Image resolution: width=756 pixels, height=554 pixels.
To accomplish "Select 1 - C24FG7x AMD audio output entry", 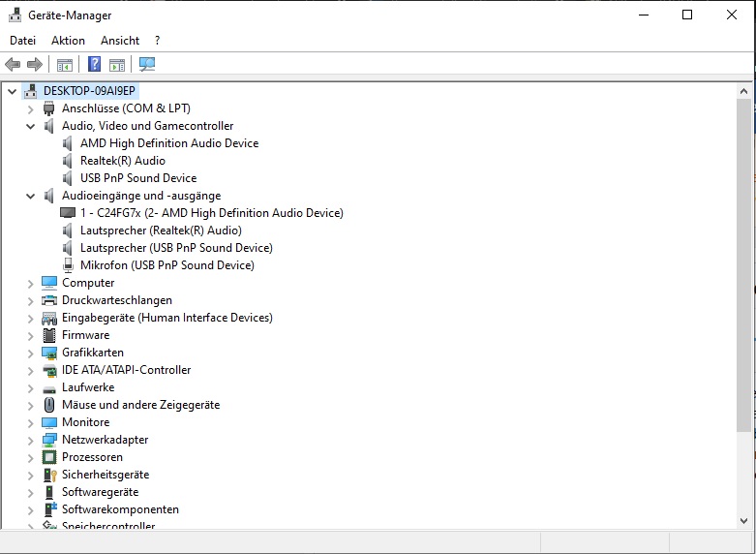I will tap(212, 213).
